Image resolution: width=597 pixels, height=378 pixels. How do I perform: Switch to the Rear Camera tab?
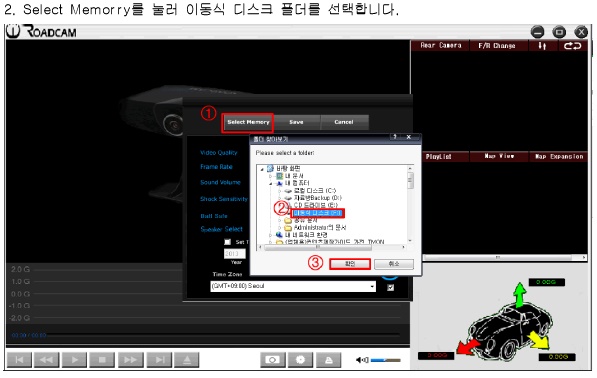click(x=441, y=46)
